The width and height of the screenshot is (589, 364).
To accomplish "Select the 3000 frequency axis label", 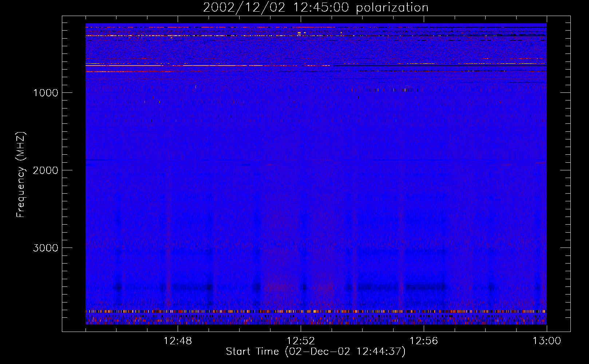I will [x=46, y=248].
